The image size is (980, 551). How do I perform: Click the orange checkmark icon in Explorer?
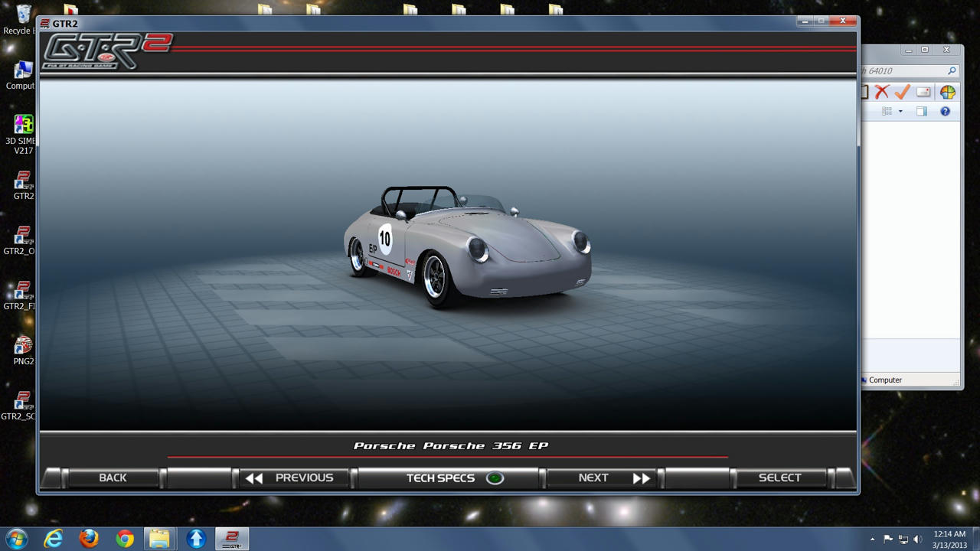tap(902, 92)
